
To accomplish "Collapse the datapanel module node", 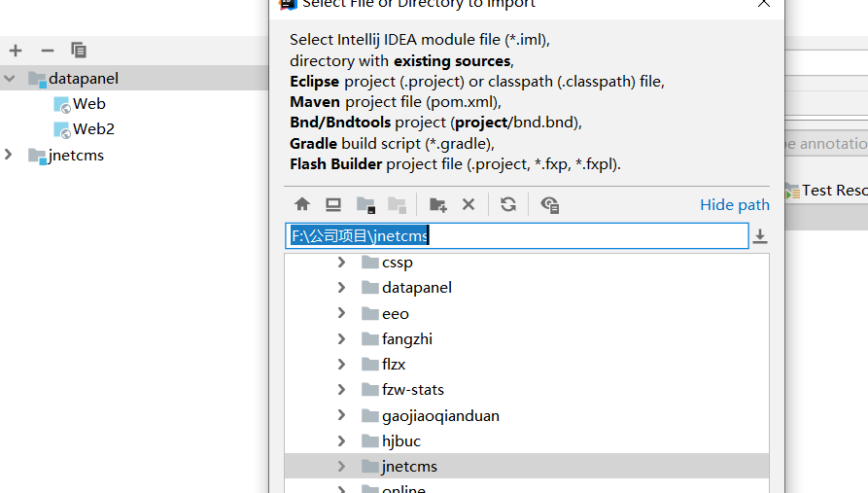I will [10, 79].
